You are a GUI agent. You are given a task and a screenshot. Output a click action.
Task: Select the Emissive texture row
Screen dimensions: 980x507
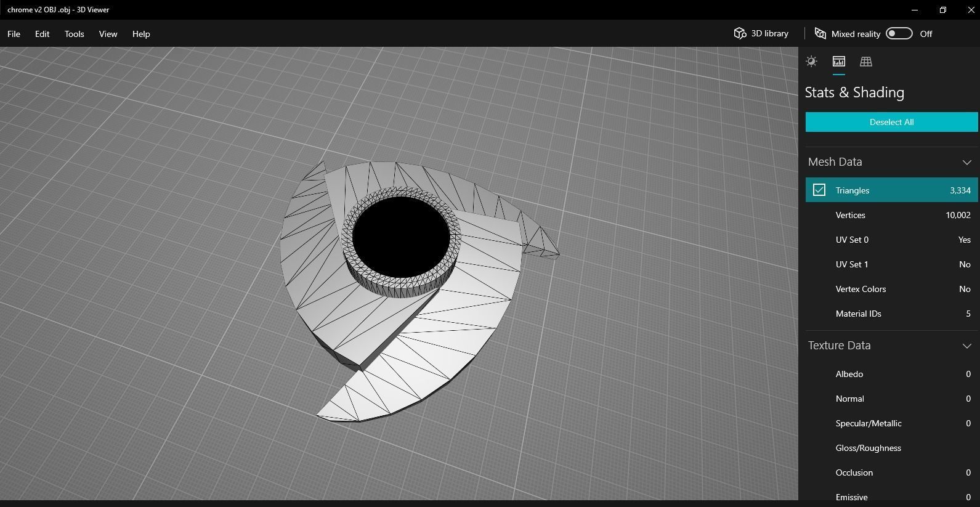tap(891, 496)
